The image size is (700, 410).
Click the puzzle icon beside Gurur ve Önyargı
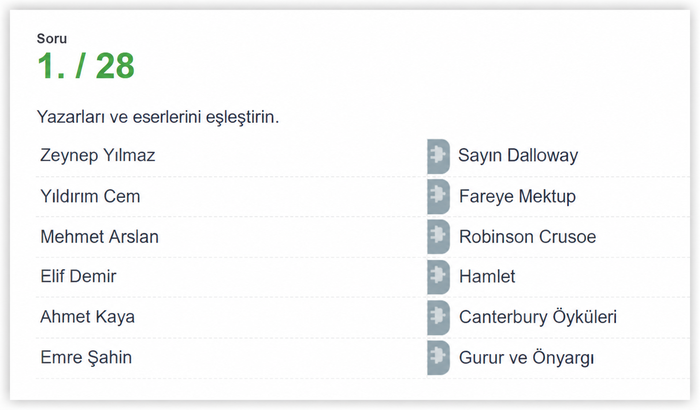point(438,358)
